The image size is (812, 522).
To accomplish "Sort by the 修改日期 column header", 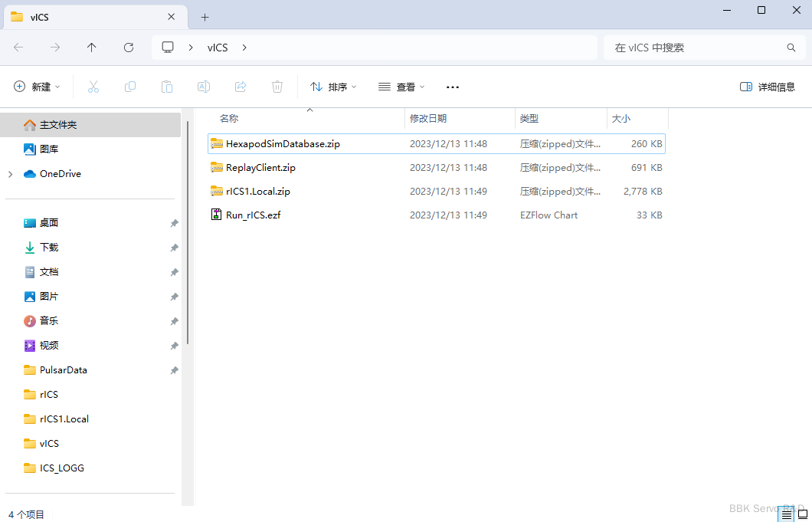I will pyautogui.click(x=428, y=119).
